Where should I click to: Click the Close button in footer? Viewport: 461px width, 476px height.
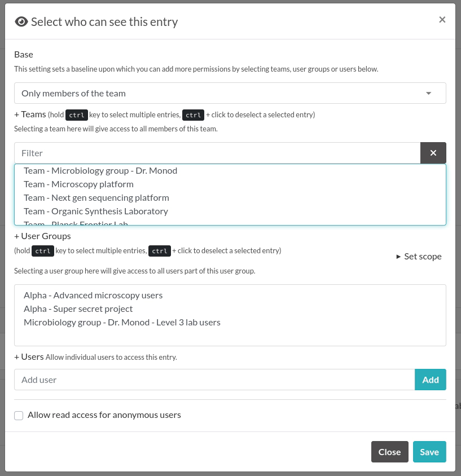coord(389,452)
